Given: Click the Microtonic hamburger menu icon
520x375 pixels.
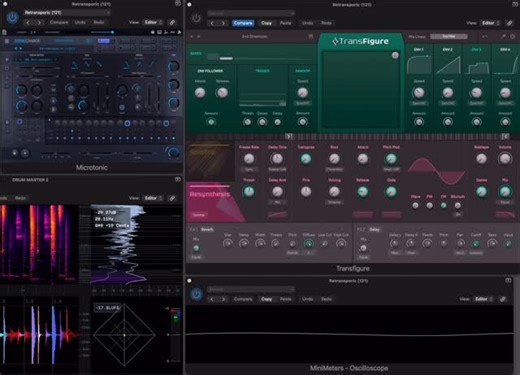Looking at the screenshot, I should [x=7, y=41].
